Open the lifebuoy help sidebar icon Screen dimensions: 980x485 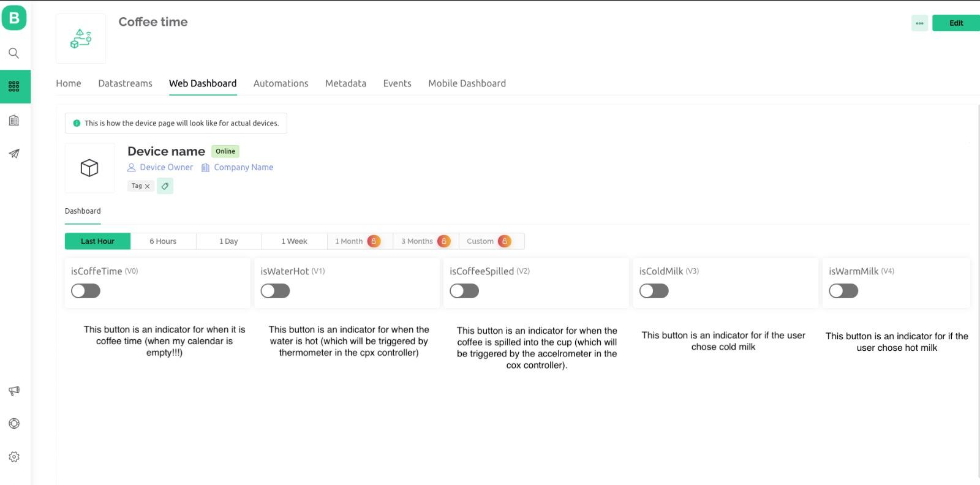click(x=14, y=424)
